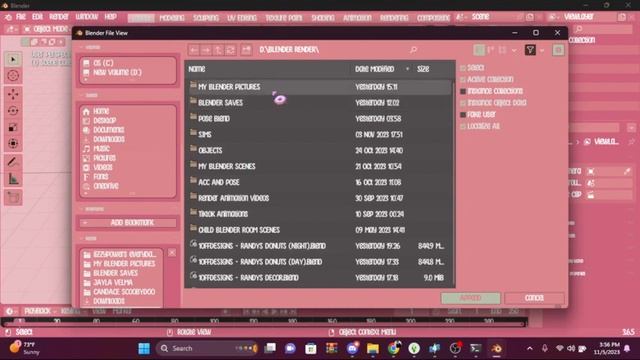640x360 pixels.
Task: Select Randys Donuts (Night).blend file
Action: coord(318,246)
